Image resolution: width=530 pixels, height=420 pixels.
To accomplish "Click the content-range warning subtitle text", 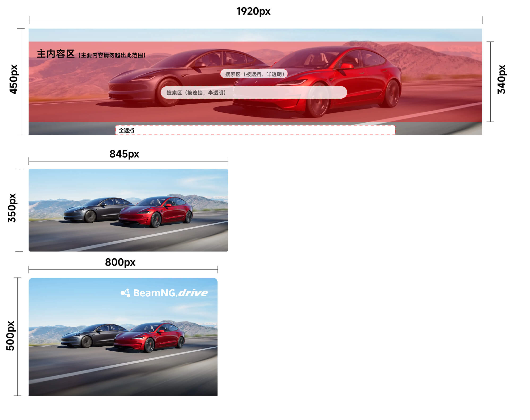I will click(112, 55).
